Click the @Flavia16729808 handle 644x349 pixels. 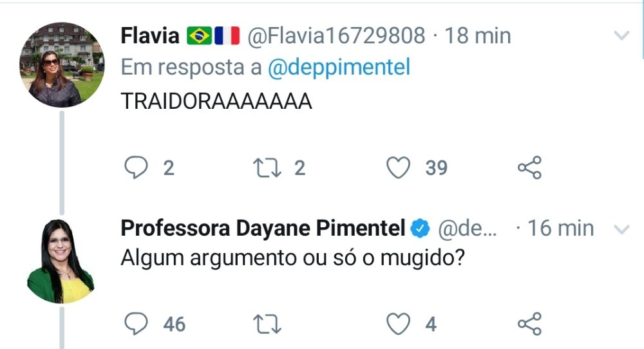tap(337, 36)
